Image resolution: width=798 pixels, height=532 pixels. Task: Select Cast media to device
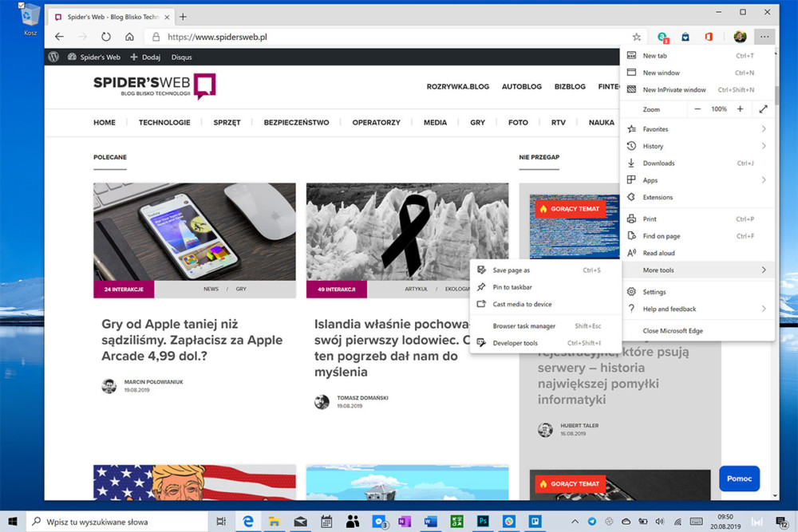(545, 304)
